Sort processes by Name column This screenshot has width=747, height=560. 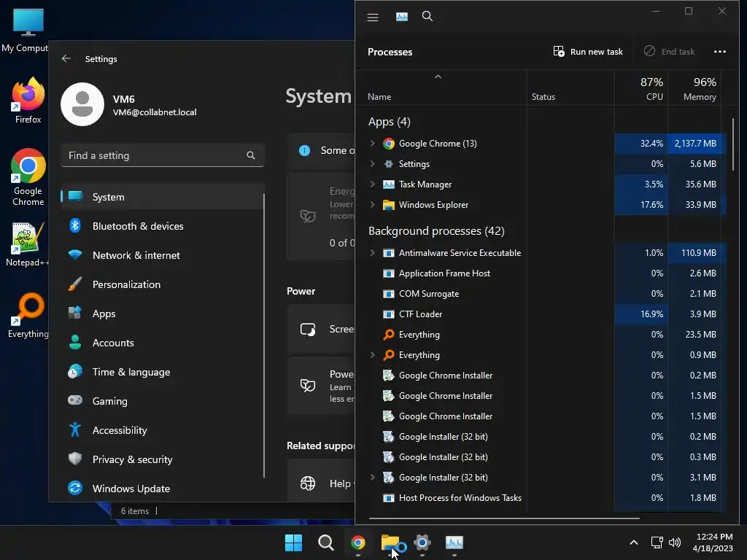(379, 97)
